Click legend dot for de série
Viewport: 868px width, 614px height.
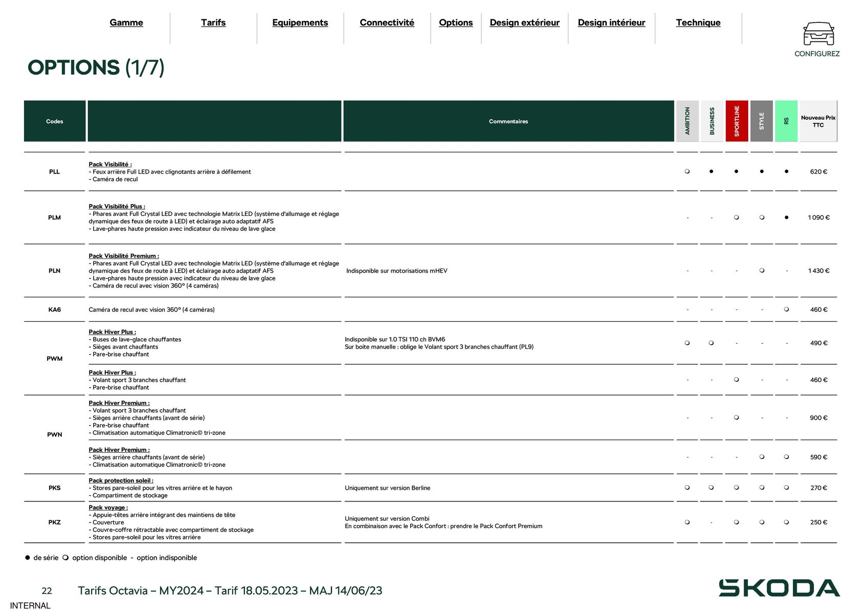pos(28,558)
